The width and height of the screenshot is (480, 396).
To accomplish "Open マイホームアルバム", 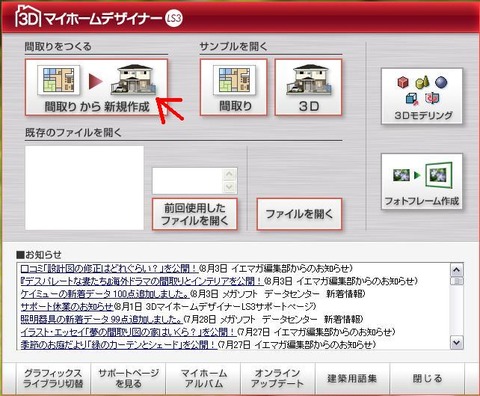I will (x=203, y=378).
